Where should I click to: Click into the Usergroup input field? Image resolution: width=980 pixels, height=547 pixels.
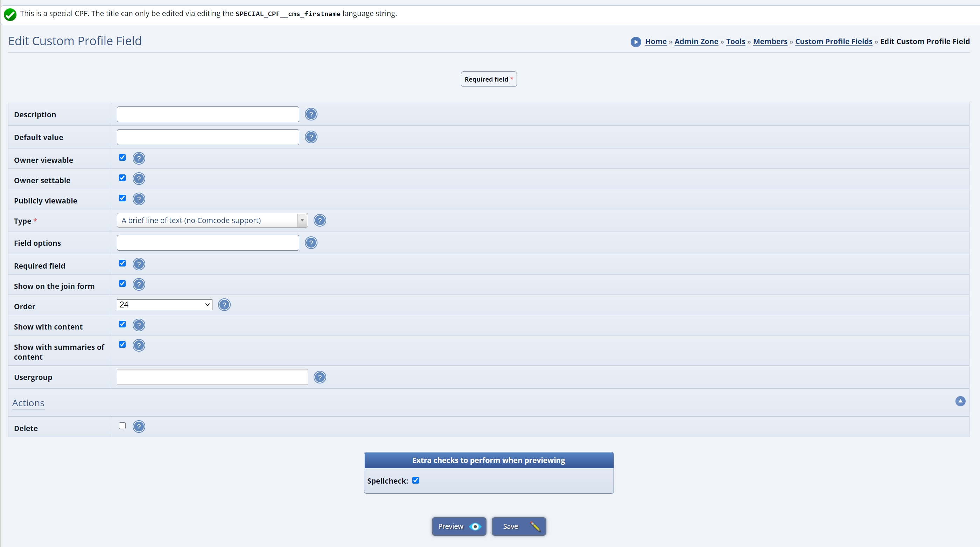tap(212, 377)
